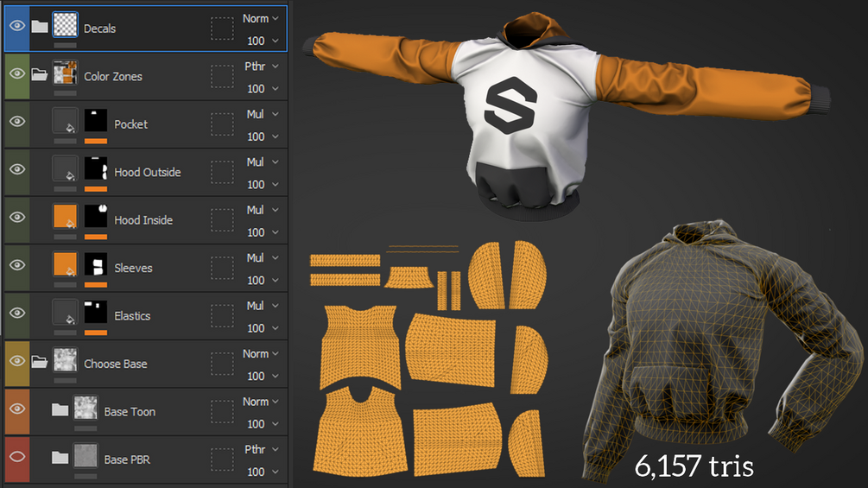Click the Choose Base group thumbnail
This screenshot has width=868, height=488.
tap(65, 360)
